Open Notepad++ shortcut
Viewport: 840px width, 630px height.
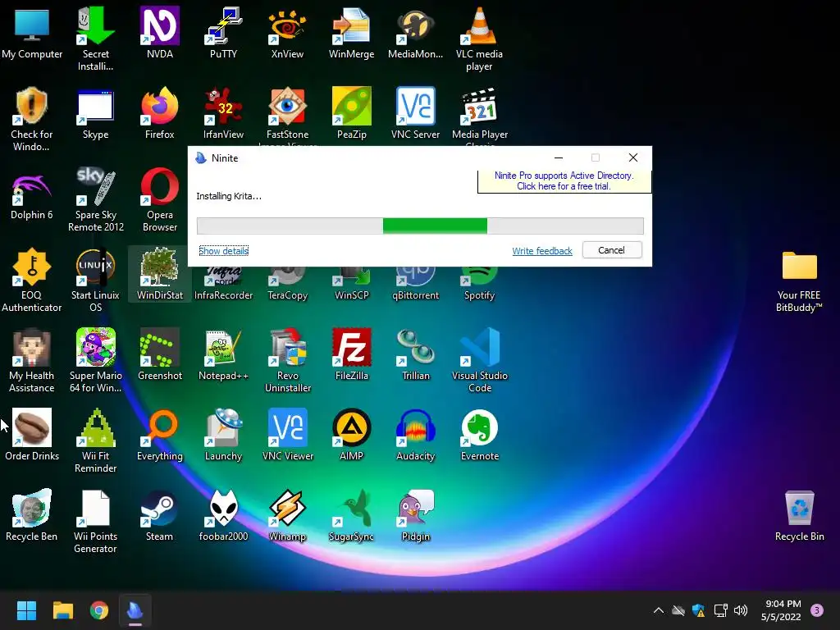223,354
